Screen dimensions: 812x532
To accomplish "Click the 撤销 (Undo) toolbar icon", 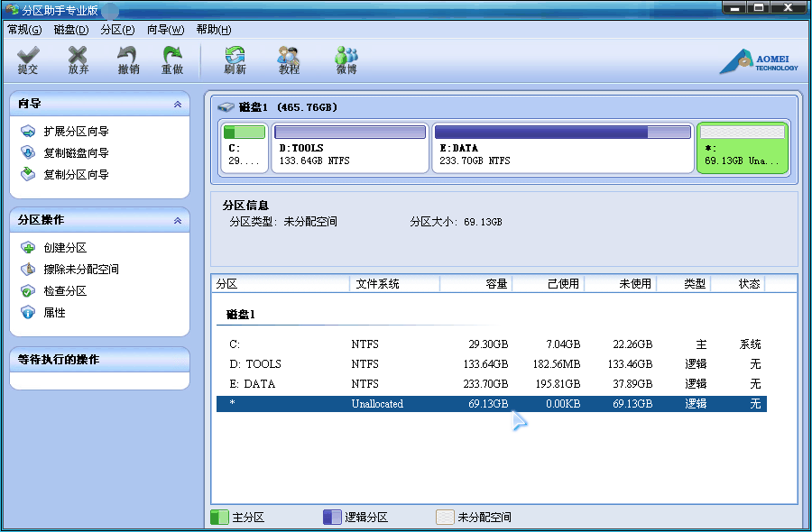I will point(126,60).
